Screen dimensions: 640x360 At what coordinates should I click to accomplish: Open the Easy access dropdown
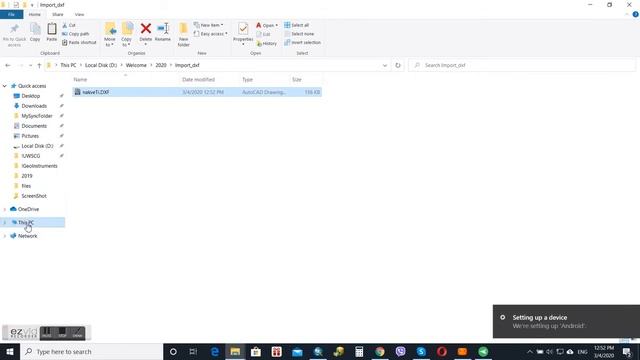coord(211,34)
